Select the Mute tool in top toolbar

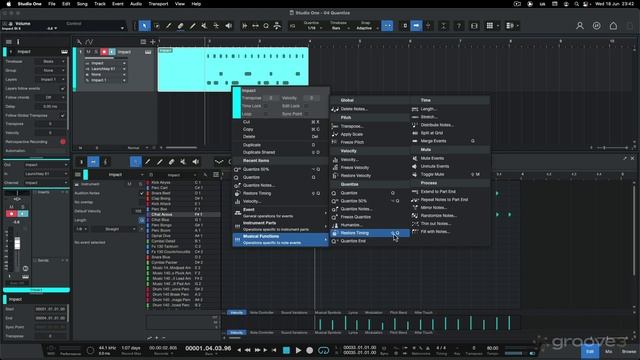[x=204, y=26]
